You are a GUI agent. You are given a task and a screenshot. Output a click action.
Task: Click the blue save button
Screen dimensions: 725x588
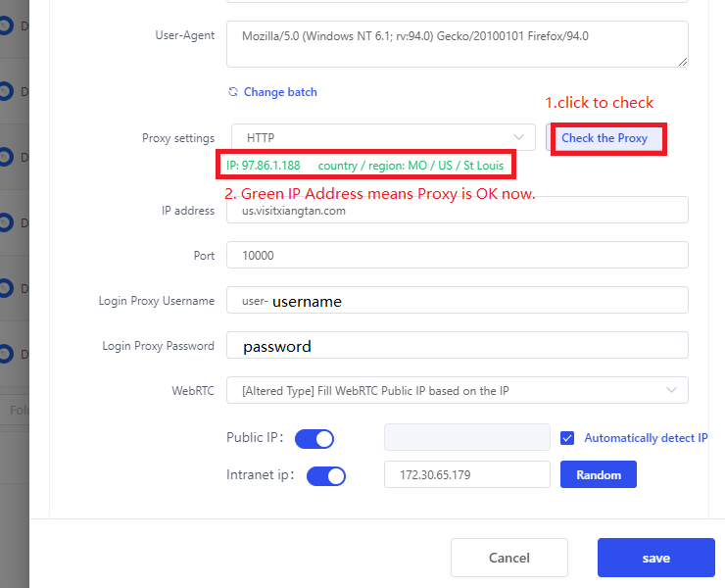coord(656,558)
